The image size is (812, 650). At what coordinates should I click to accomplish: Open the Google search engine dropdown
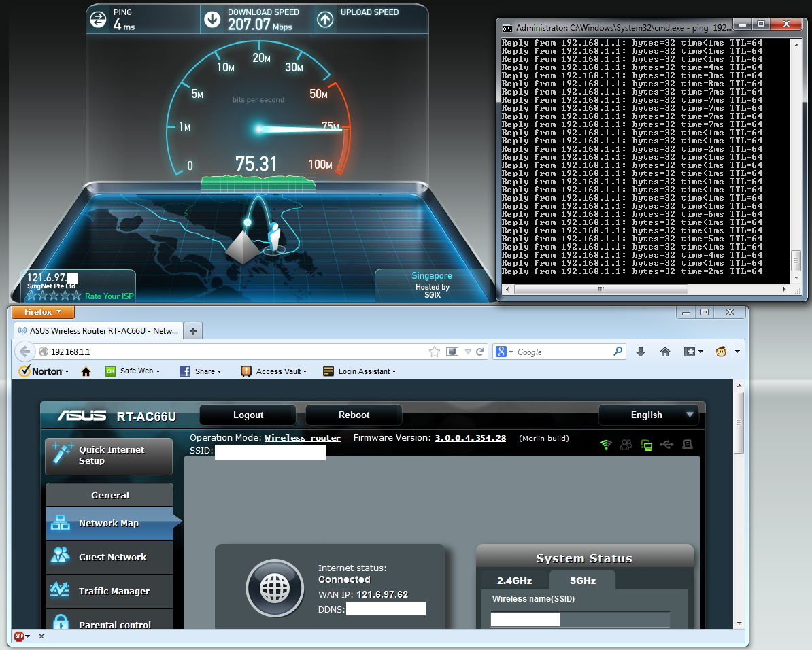(x=511, y=352)
